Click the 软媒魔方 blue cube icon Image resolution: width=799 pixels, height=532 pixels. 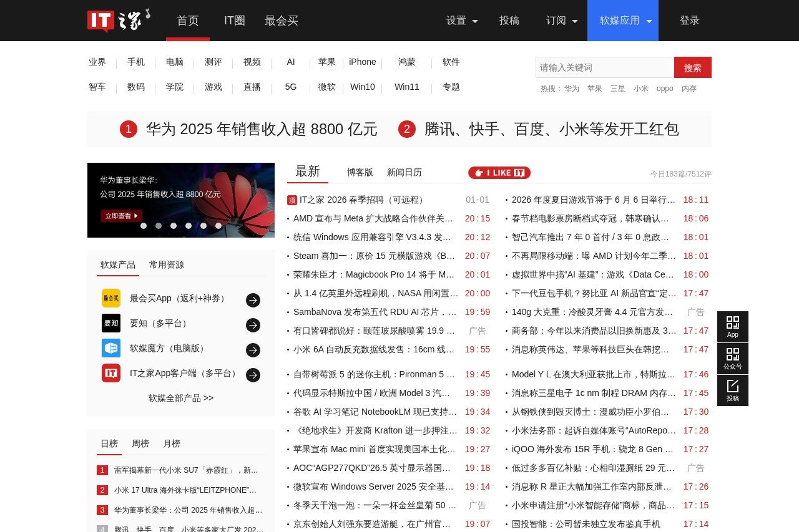[x=111, y=348]
